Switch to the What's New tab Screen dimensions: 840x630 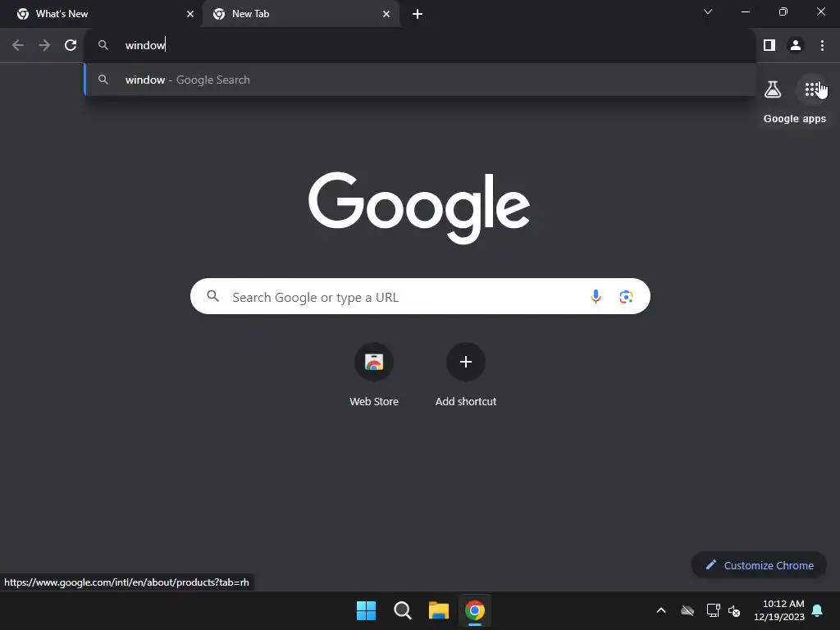[101, 14]
